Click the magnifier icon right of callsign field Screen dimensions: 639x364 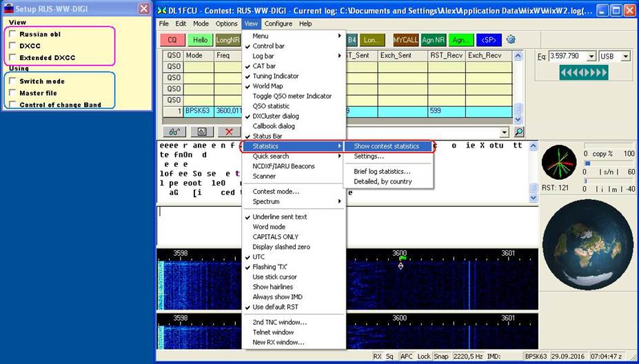coord(518,132)
